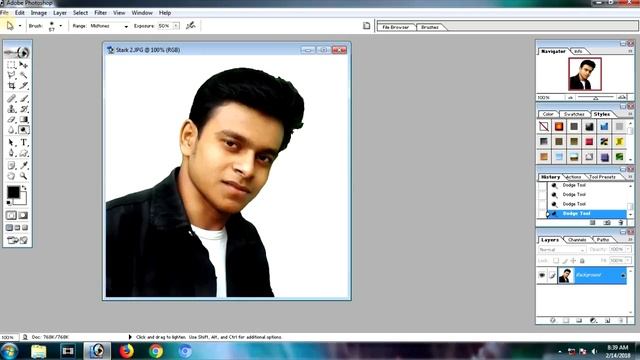Click zoom in mountains button in Navigator
Viewport: 640px width, 360px height.
(622, 98)
